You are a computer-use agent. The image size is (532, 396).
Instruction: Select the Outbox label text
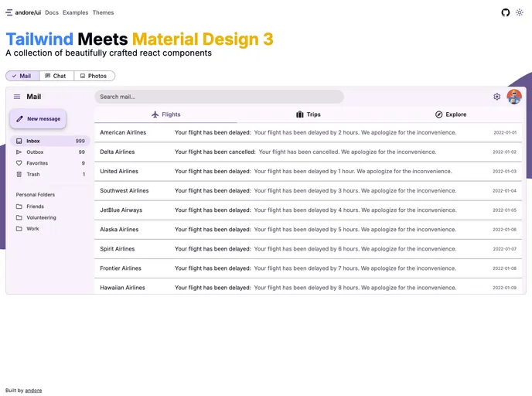pos(35,152)
